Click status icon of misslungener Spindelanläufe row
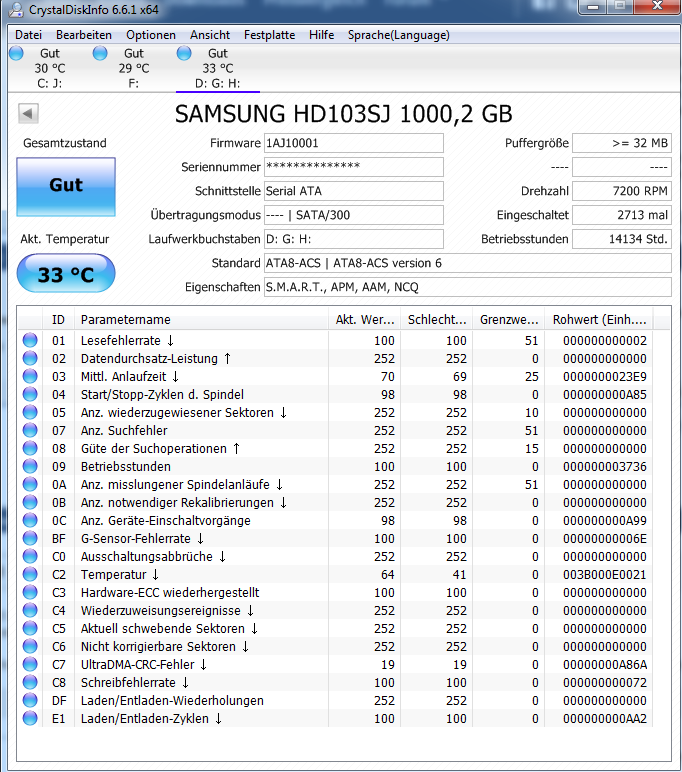Image resolution: width=682 pixels, height=772 pixels. pyautogui.click(x=30, y=484)
